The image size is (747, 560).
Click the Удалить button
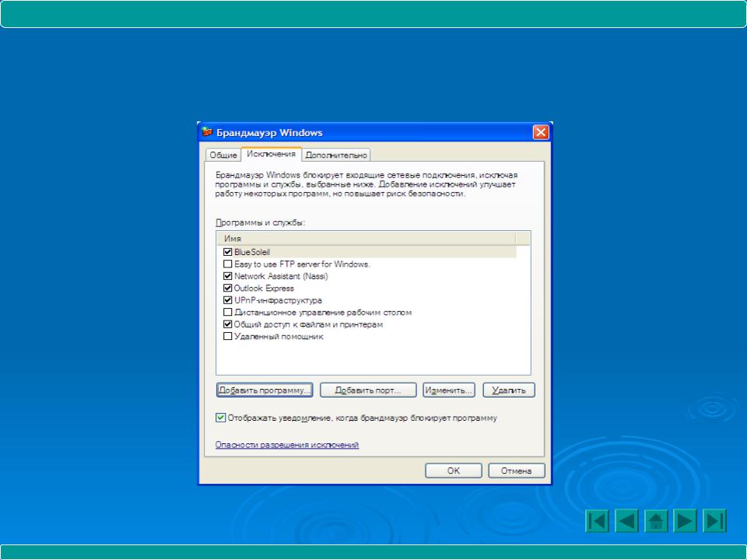[509, 390]
